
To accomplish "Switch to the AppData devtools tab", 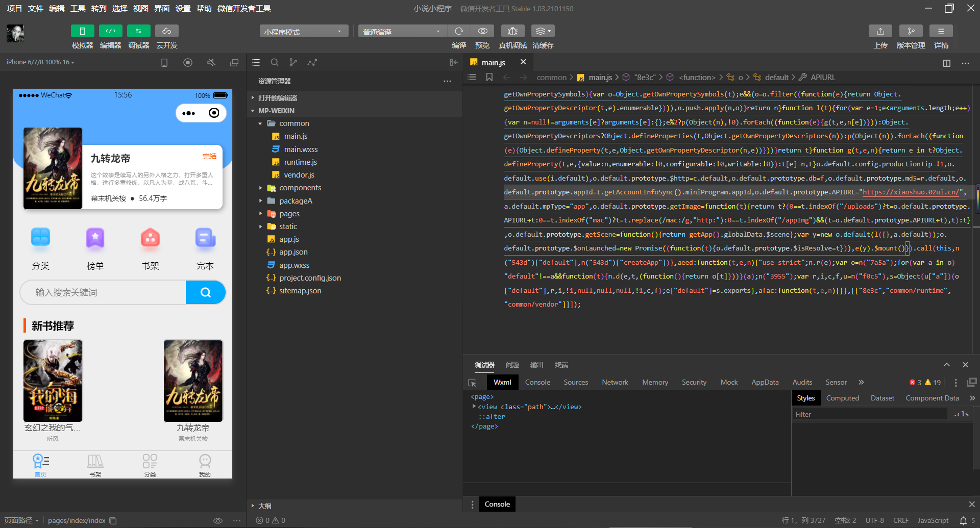I will [765, 382].
